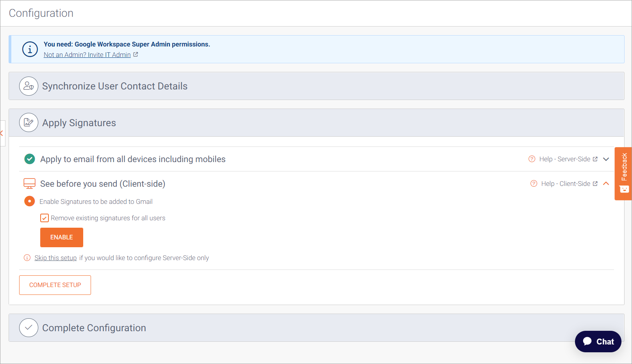This screenshot has height=364, width=632.
Task: Expand the server-side section with down chevron
Action: coord(606,159)
